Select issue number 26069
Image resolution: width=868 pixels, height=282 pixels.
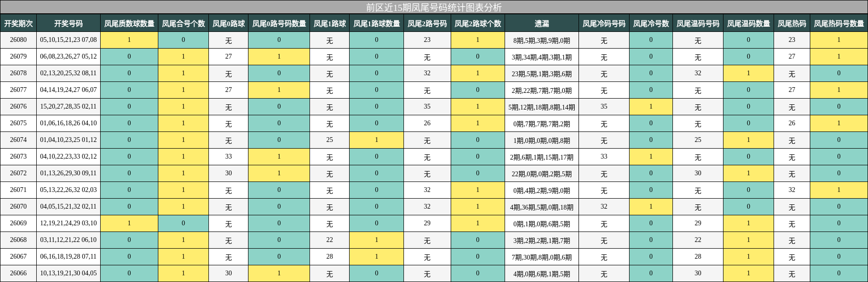(18, 223)
